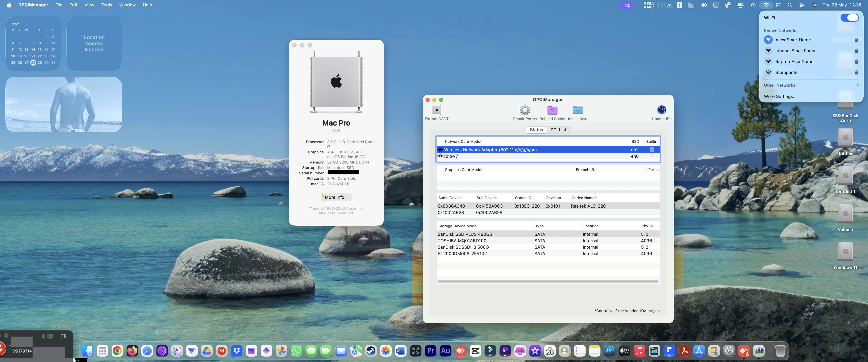Image resolution: width=868 pixels, height=362 pixels.
Task: Launch Adobe Premiere Pro from the Dock
Action: coord(430,351)
